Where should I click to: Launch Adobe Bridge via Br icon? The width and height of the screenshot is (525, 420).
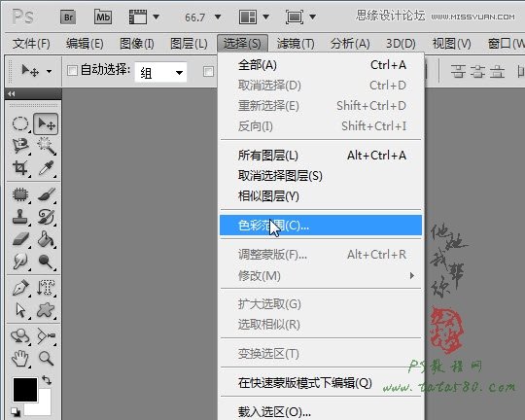click(x=68, y=17)
